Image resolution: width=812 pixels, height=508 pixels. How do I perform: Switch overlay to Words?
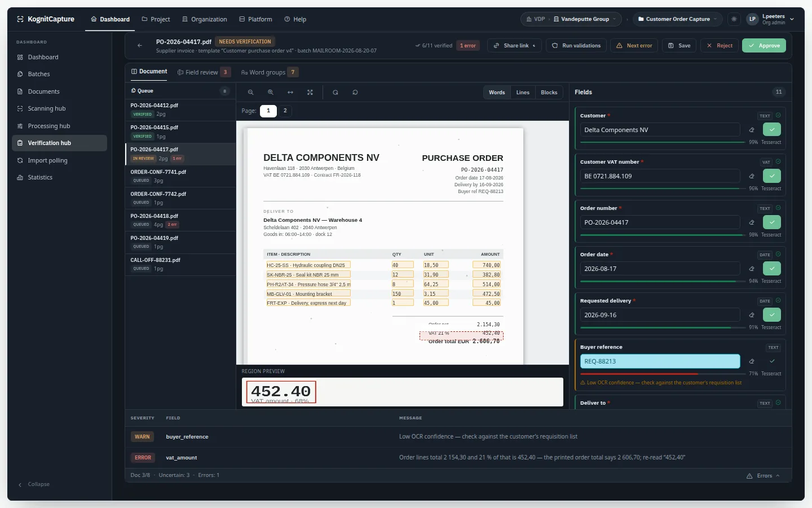pyautogui.click(x=497, y=93)
